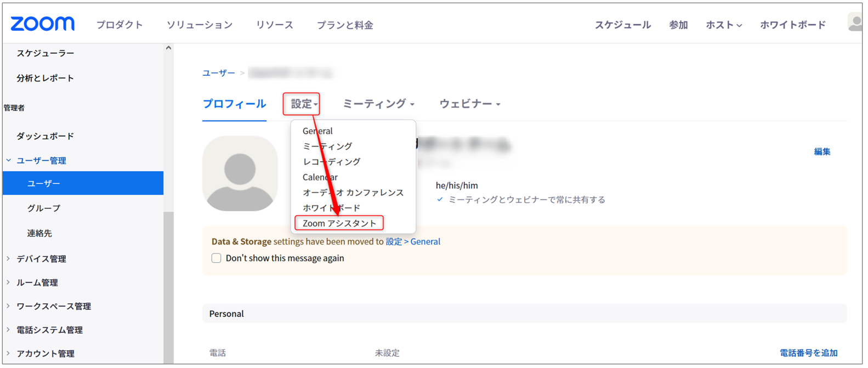Screen dimensions: 868x368
Task: Open 連絡先 in the sidebar
Action: tap(39, 233)
